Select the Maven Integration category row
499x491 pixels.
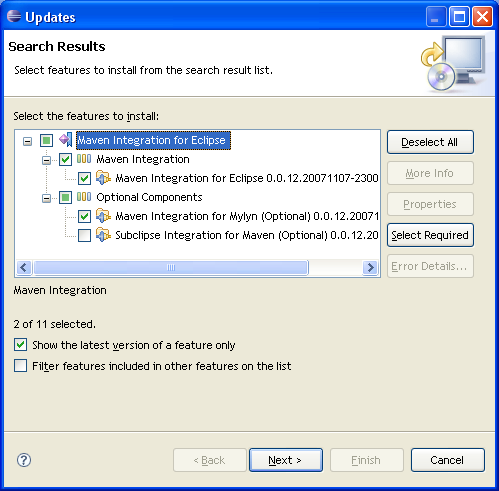pyautogui.click(x=143, y=159)
